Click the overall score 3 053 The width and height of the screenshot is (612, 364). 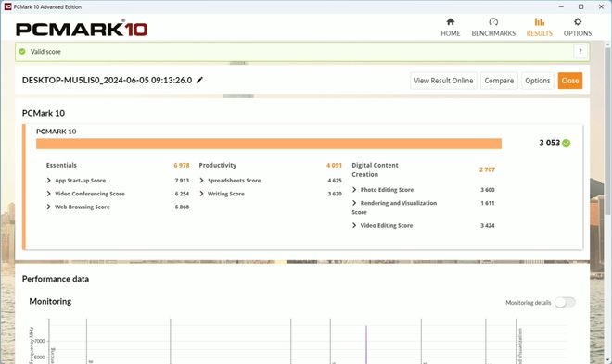pyautogui.click(x=550, y=143)
